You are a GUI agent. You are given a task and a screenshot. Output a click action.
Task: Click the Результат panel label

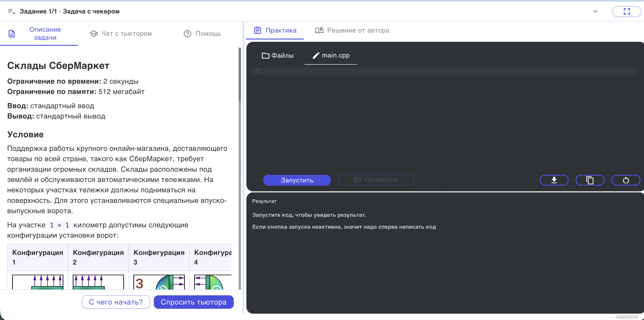[264, 201]
